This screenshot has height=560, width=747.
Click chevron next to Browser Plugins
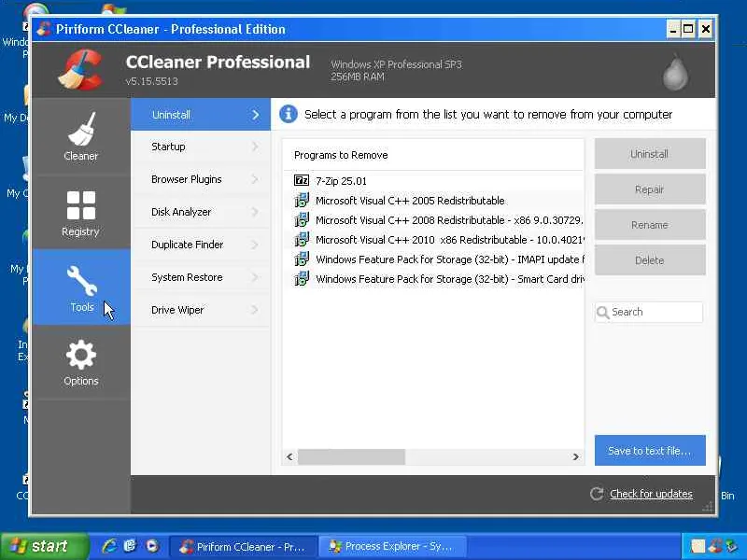tap(255, 179)
